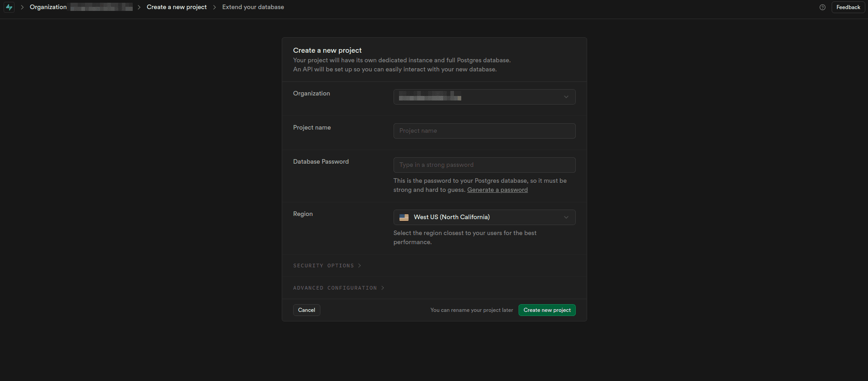Click the arrow beside Advanced Configuration
This screenshot has height=381, width=868.
(383, 288)
